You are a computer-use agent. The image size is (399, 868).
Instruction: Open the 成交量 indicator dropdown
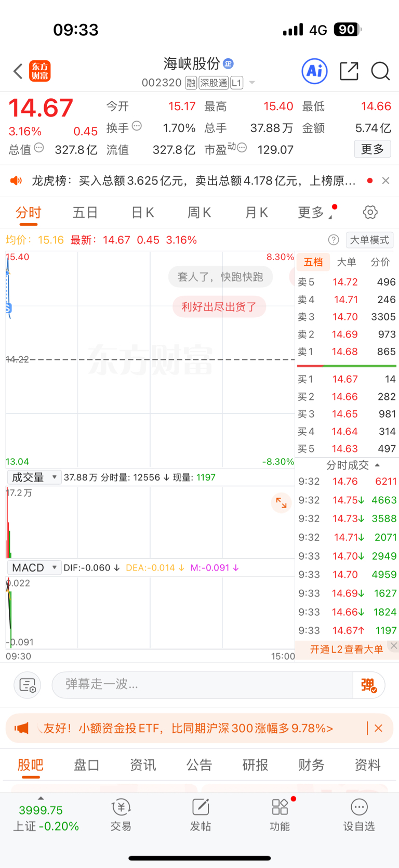click(x=34, y=477)
